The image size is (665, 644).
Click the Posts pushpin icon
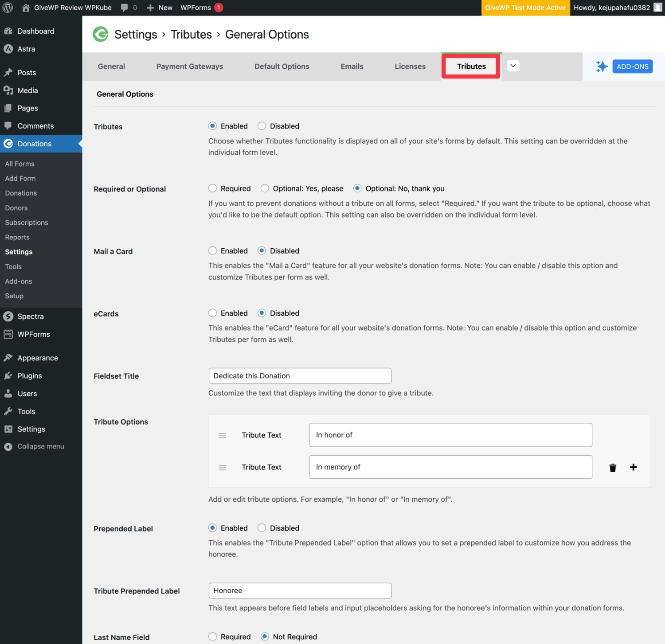point(8,72)
